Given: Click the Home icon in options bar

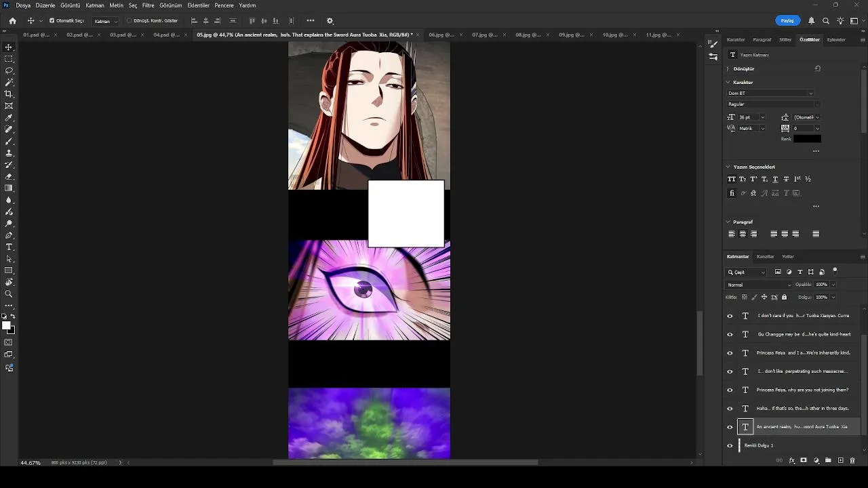Looking at the screenshot, I should [x=12, y=20].
